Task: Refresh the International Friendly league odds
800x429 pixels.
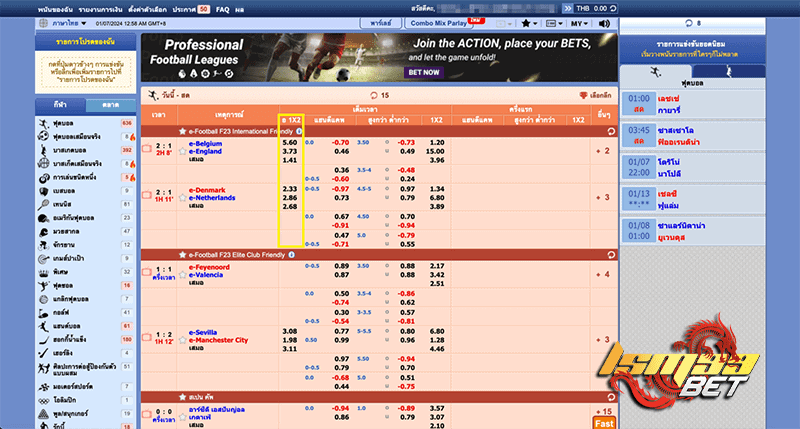Action: [611, 132]
